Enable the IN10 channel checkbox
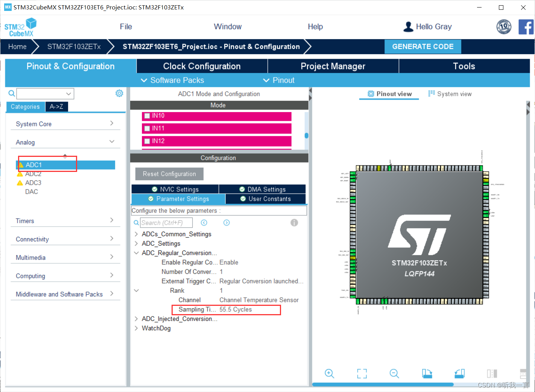The image size is (535, 392). pyautogui.click(x=147, y=116)
